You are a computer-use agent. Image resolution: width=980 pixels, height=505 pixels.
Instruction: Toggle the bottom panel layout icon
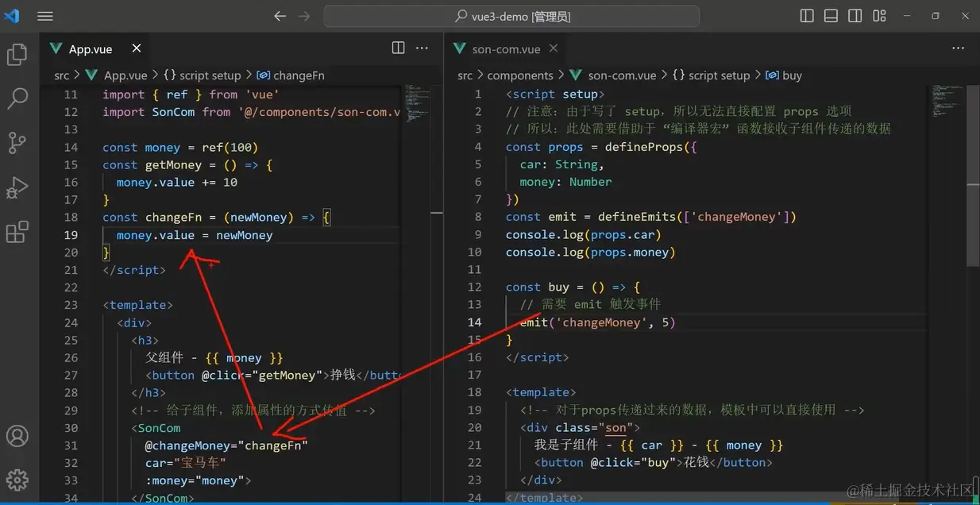[831, 16]
